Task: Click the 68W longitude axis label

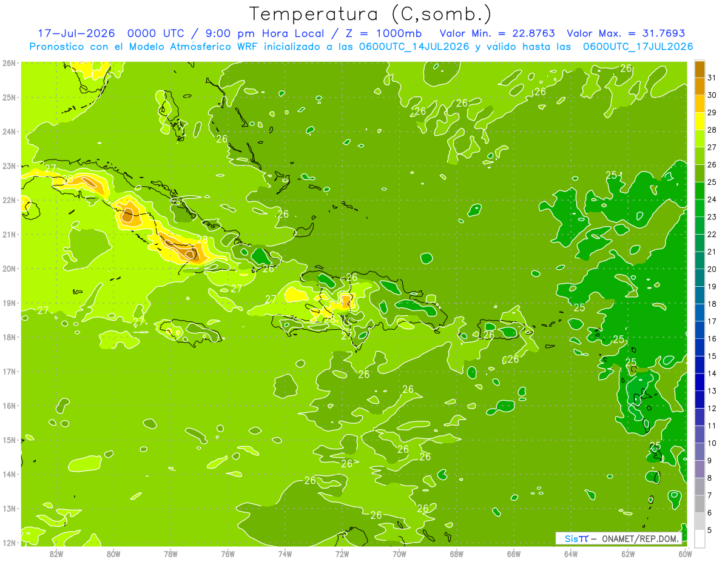Action: click(x=456, y=554)
